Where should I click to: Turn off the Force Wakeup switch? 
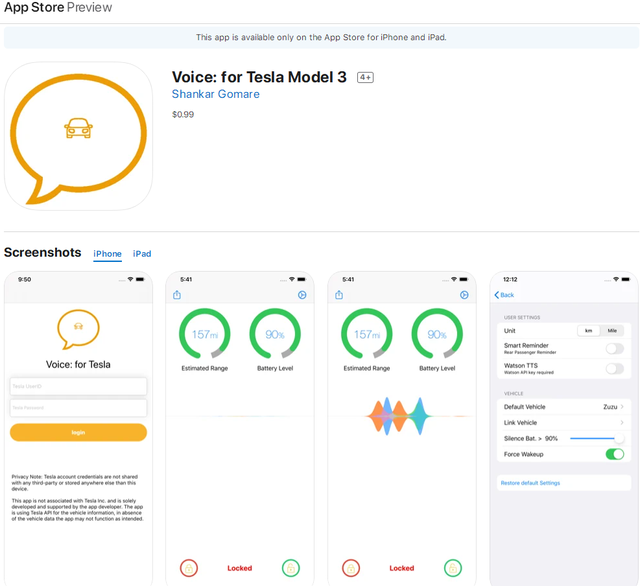click(615, 454)
